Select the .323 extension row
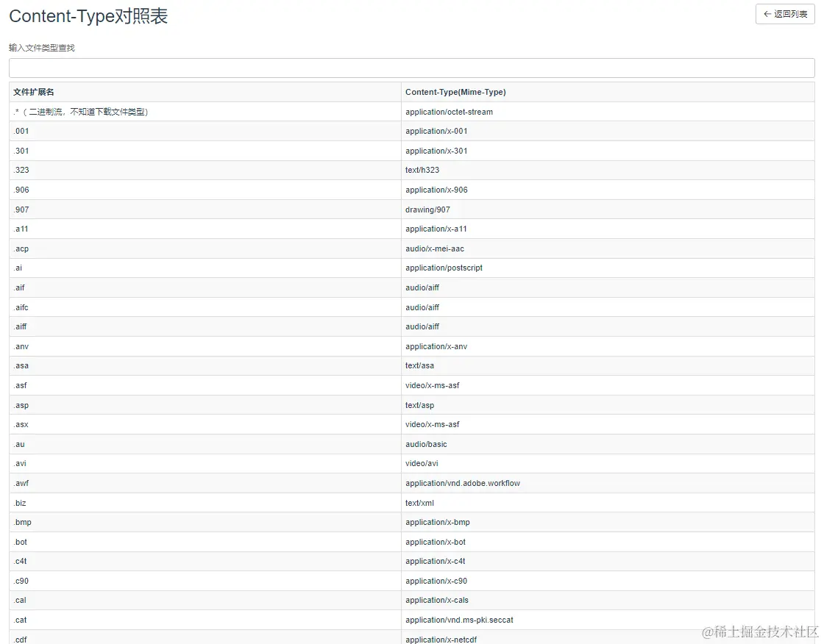Screen dimensions: 824x644 [x=206, y=170]
